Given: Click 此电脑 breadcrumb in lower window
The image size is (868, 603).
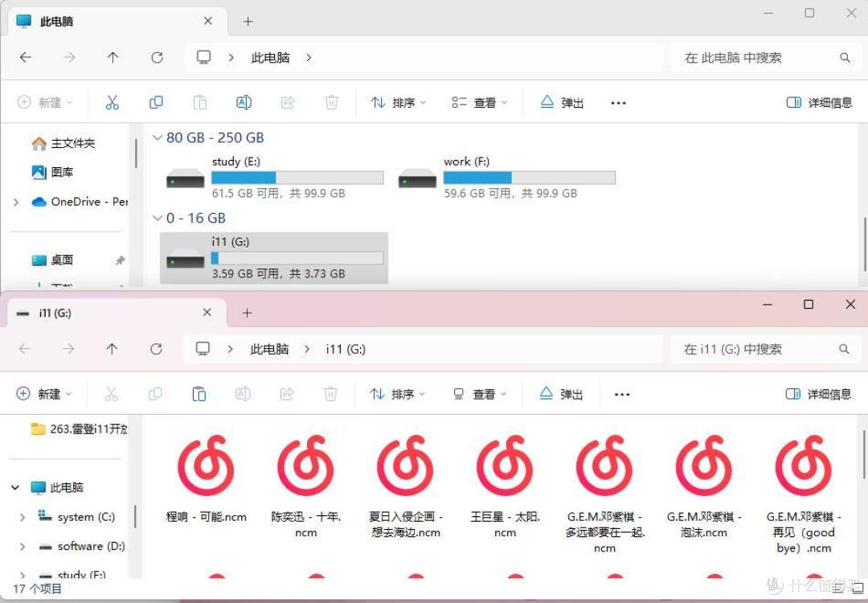Looking at the screenshot, I should tap(269, 349).
